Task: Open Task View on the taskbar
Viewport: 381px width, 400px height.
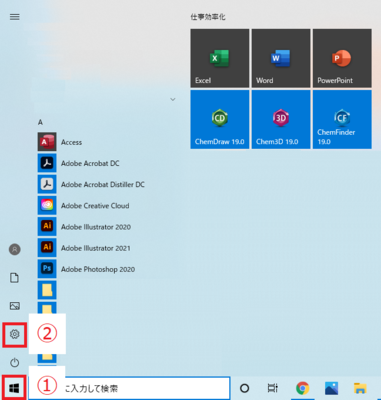Action: click(273, 388)
